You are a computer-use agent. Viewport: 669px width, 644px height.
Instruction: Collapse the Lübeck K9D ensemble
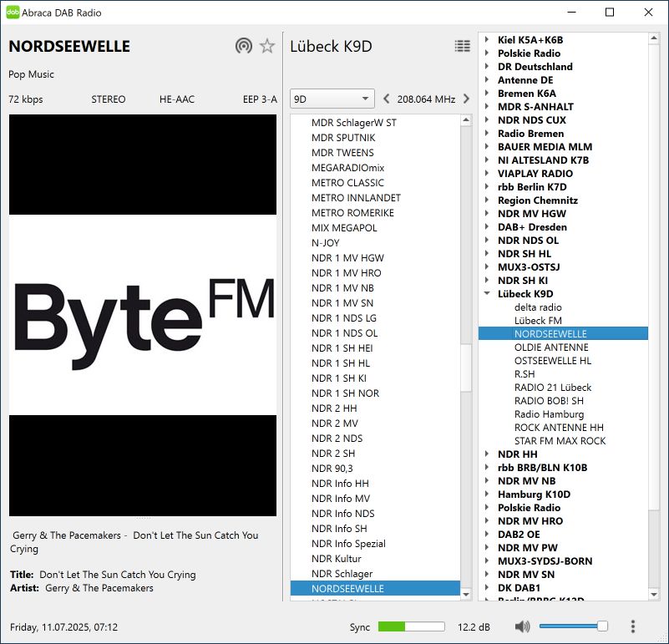pyautogui.click(x=487, y=294)
